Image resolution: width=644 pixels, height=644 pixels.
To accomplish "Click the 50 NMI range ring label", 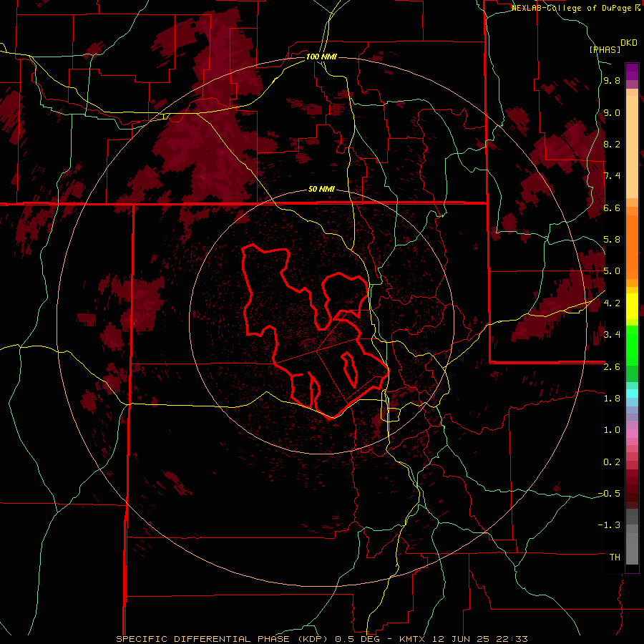I will tap(321, 190).
